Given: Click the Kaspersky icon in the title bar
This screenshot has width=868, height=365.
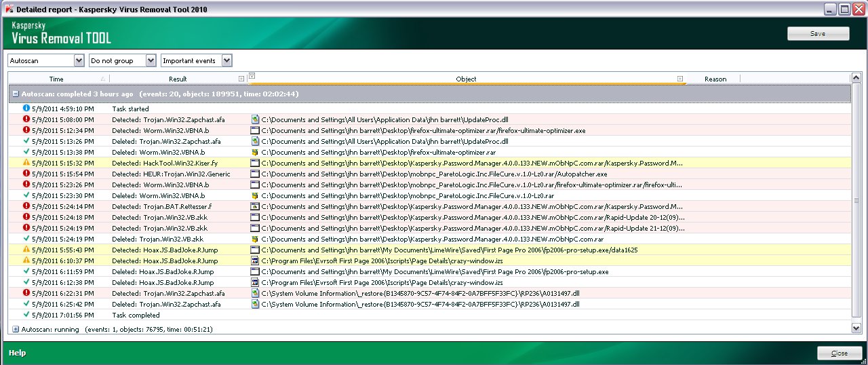Looking at the screenshot, I should coord(8,9).
